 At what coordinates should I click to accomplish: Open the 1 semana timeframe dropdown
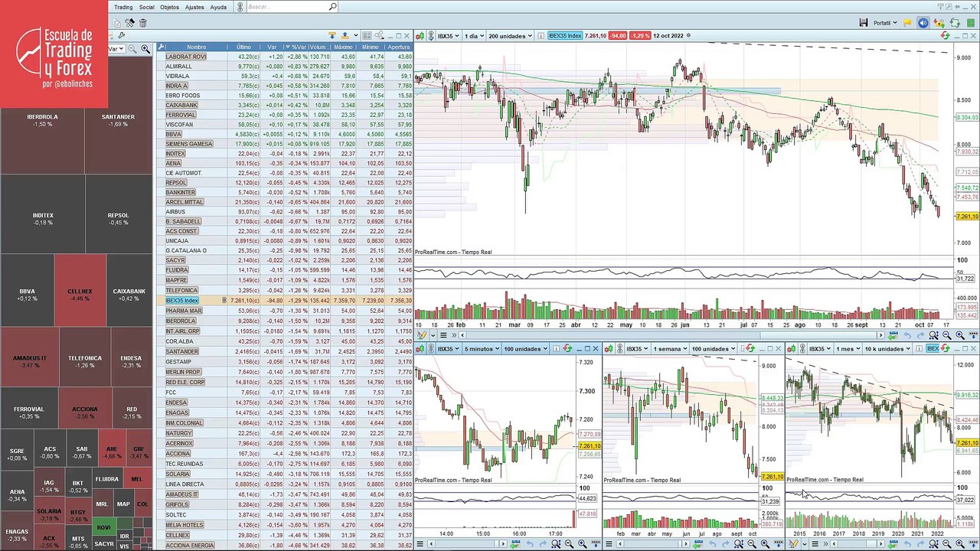pyautogui.click(x=669, y=349)
